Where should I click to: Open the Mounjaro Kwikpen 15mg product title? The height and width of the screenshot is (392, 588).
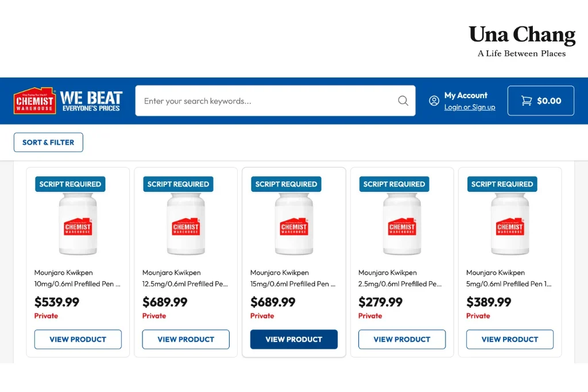pyautogui.click(x=293, y=278)
